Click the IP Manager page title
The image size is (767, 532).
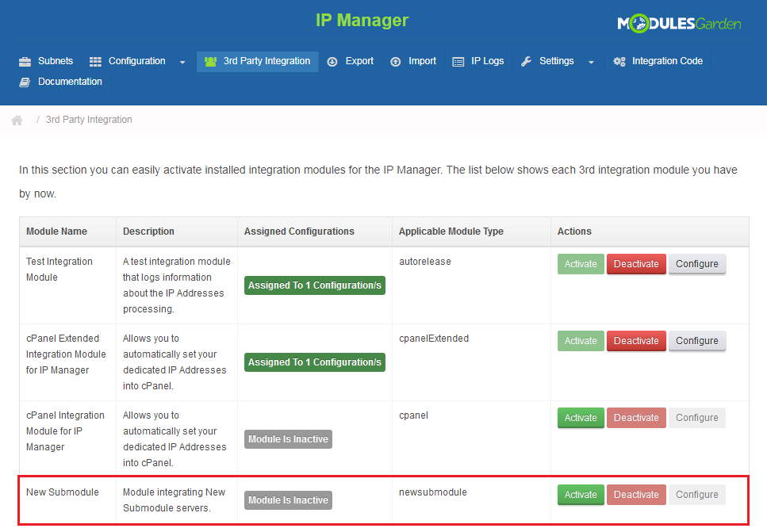(362, 21)
